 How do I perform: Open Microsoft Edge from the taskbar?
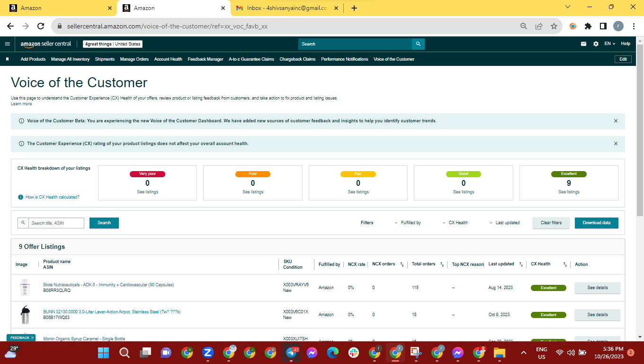(332, 353)
